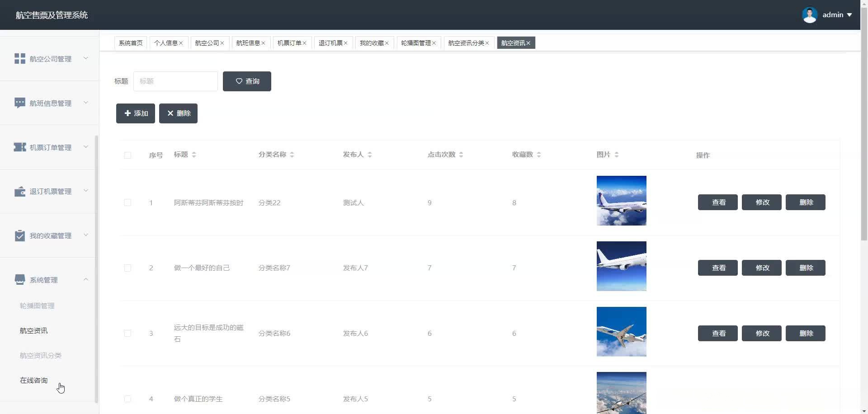This screenshot has width=868, height=414.
Task: Switch to the 轮播图管理 tab
Action: click(416, 42)
